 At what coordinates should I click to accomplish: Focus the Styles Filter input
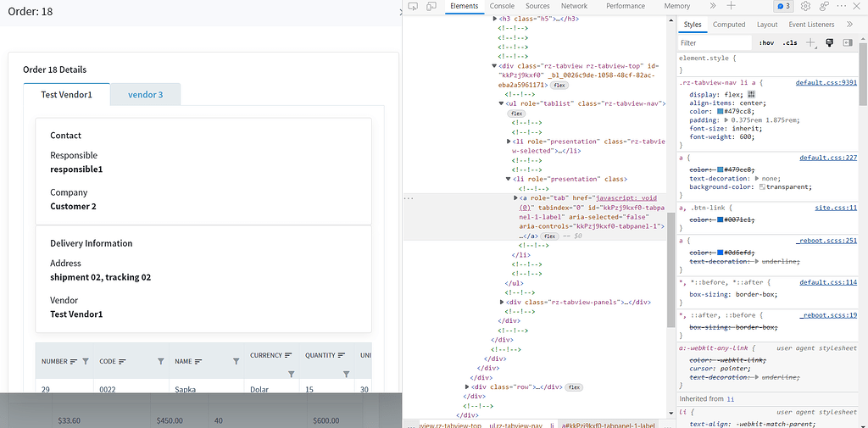pyautogui.click(x=715, y=42)
